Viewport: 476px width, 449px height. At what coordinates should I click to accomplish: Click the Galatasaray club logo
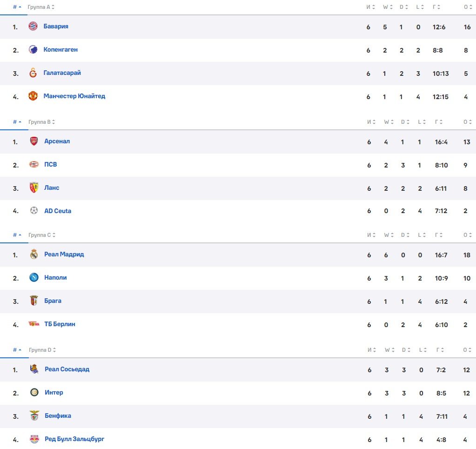click(33, 73)
